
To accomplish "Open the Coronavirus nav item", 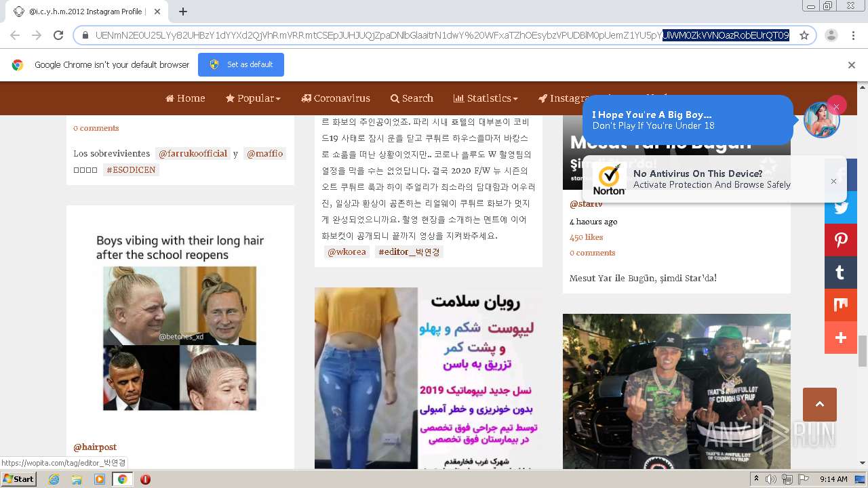I will coord(336,98).
